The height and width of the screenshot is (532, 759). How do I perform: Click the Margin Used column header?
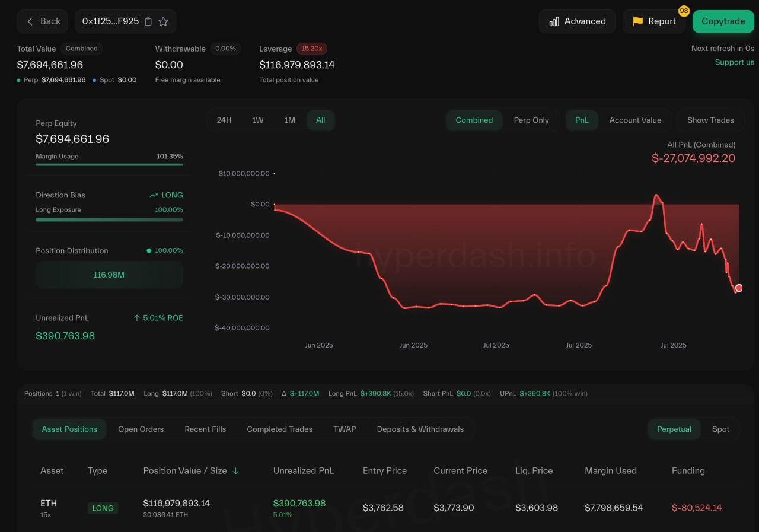[x=611, y=470]
